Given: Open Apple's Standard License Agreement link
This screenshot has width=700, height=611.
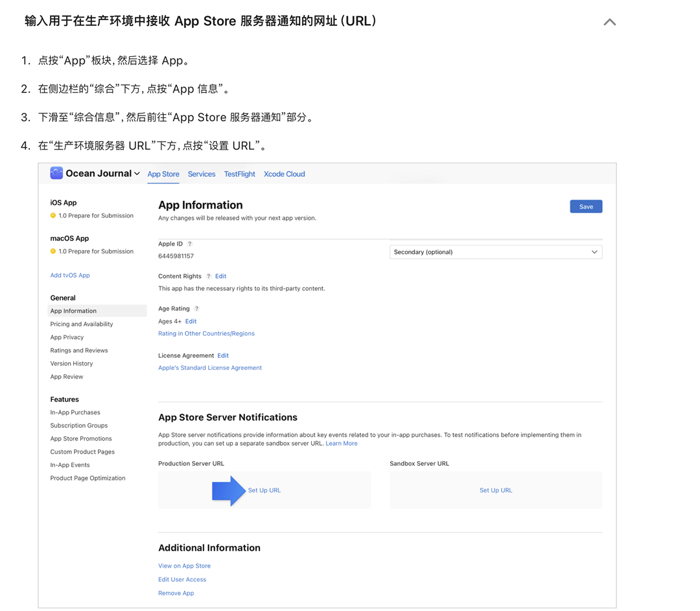Looking at the screenshot, I should 210,368.
